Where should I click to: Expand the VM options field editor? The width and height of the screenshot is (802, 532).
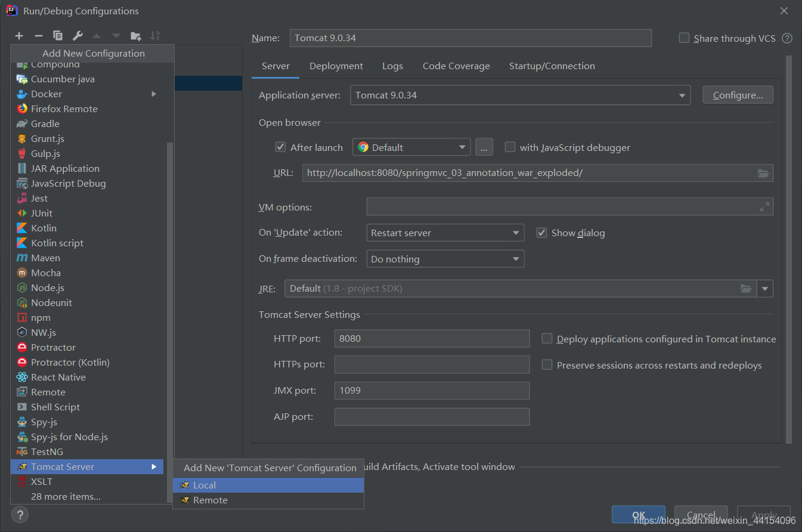coord(764,207)
